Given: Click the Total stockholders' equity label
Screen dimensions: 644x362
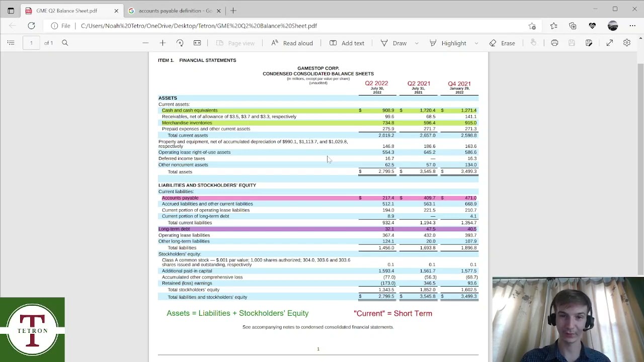Looking at the screenshot, I should 194,290.
